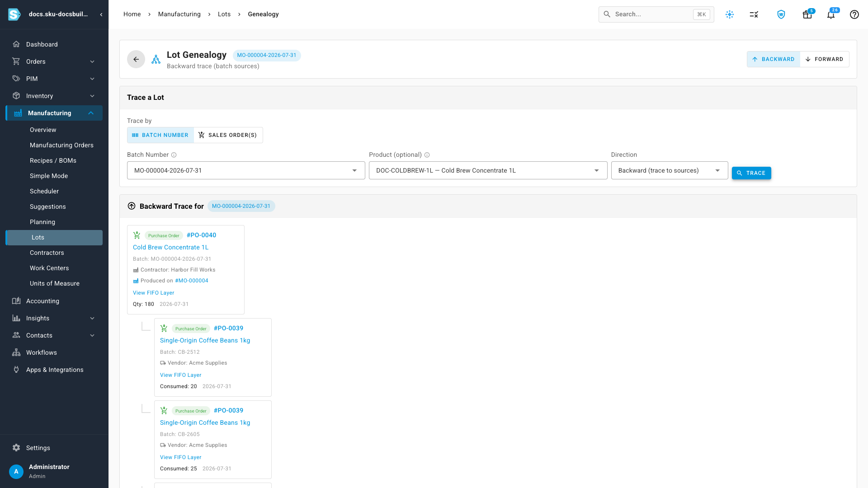Image resolution: width=868 pixels, height=488 pixels.
Task: Open Simple Mode submenu item
Action: pyautogui.click(x=49, y=176)
